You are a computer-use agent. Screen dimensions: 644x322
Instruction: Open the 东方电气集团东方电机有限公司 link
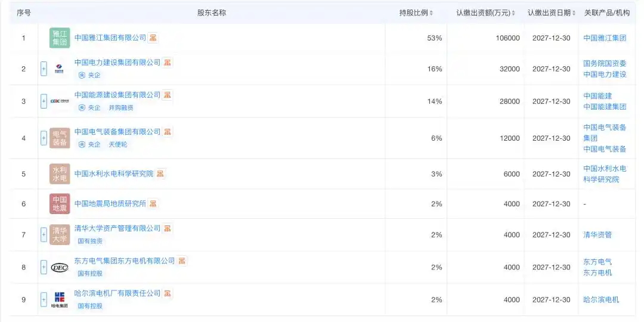tap(125, 261)
